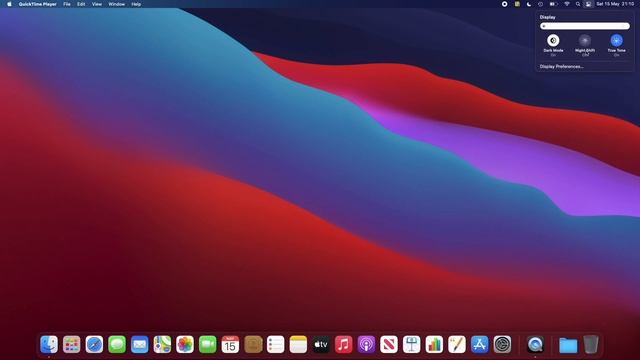Open Numbers app in Dock
The image size is (640, 360).
[x=434, y=344]
